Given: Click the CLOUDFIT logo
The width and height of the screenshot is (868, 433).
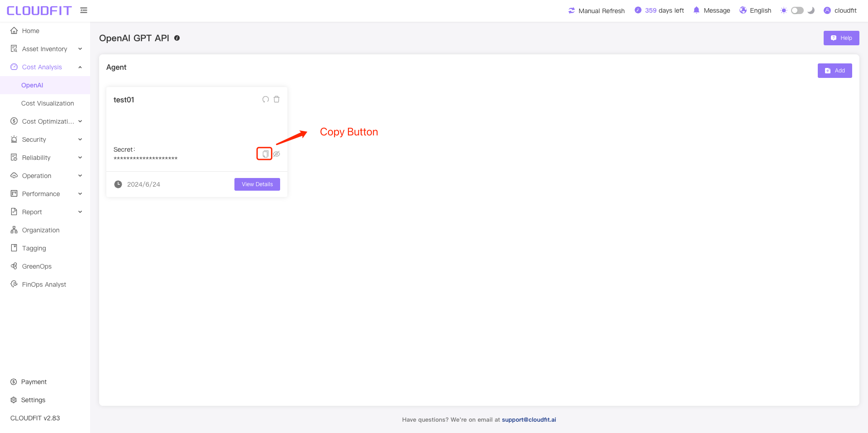Looking at the screenshot, I should 39,10.
